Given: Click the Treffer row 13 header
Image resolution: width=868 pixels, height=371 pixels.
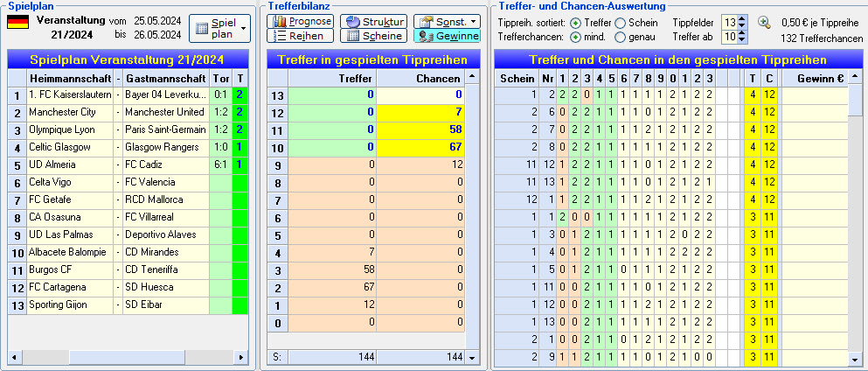Looking at the screenshot, I should [x=278, y=95].
